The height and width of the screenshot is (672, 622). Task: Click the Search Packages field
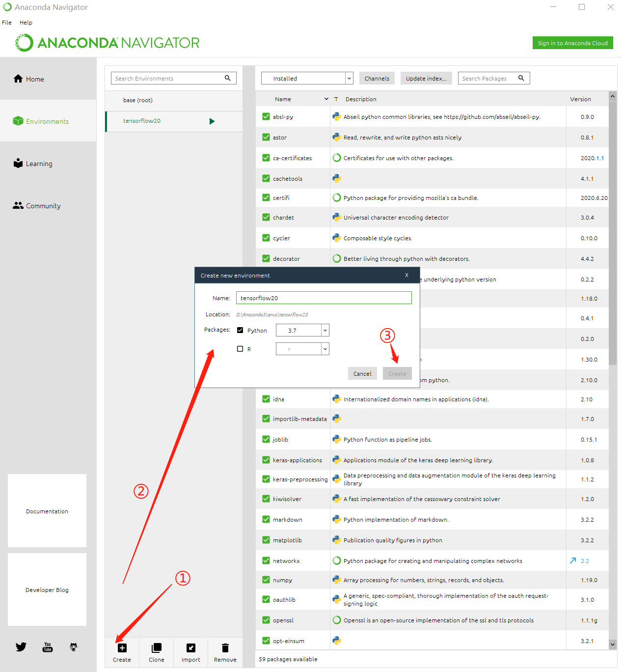point(494,78)
